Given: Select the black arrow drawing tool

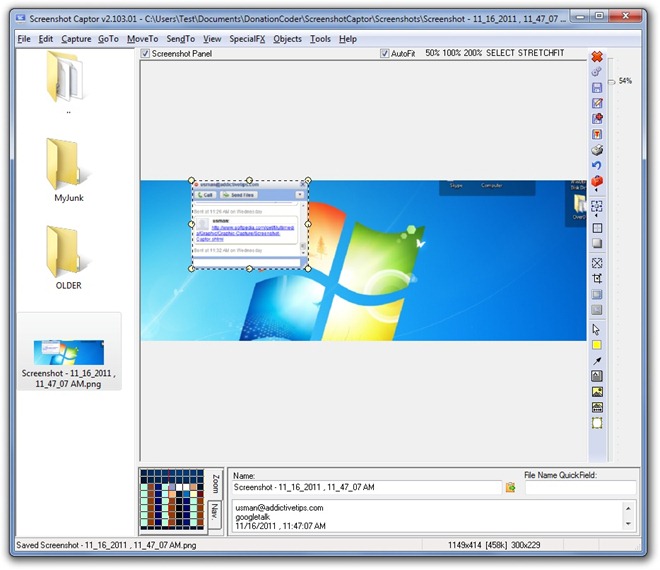Looking at the screenshot, I should [597, 361].
